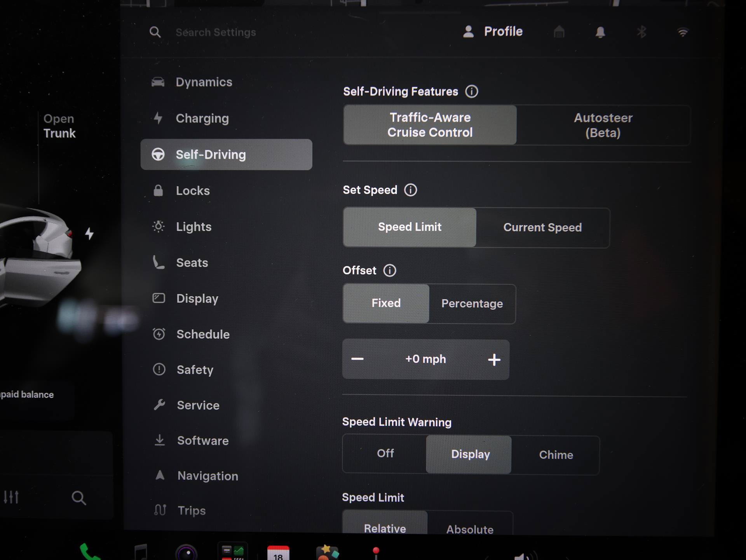Open Bluetooth settings icon

[x=641, y=32]
